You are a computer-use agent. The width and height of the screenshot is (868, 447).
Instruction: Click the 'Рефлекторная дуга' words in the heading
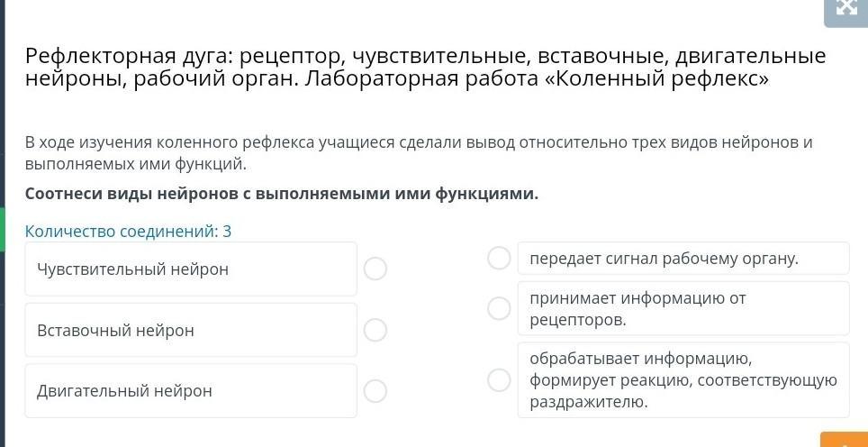pyautogui.click(x=127, y=56)
